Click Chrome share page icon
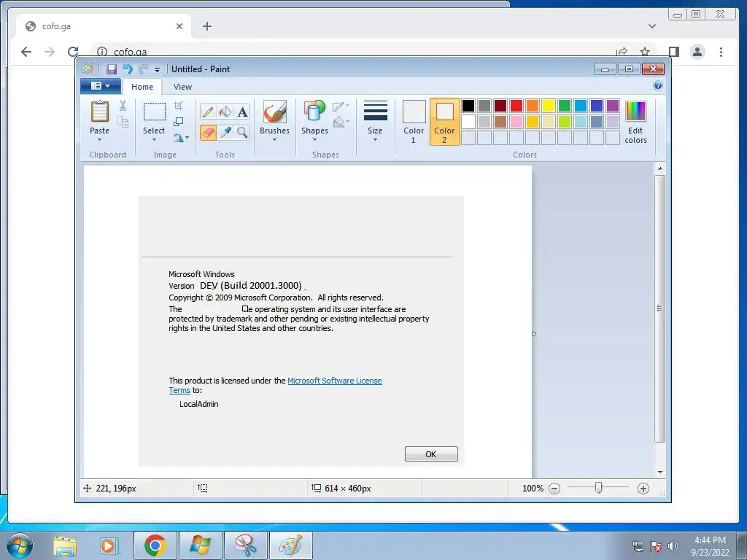Screen dimensions: 747x560 click(622, 52)
